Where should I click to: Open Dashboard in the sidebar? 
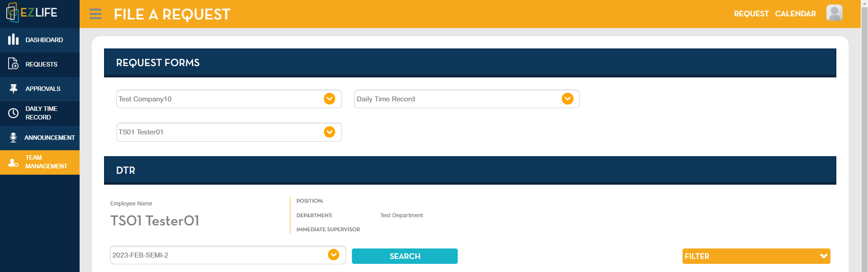[40, 40]
